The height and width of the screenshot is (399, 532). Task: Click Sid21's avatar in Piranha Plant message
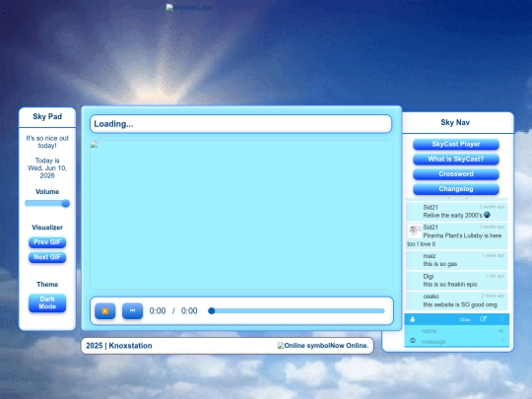(414, 231)
